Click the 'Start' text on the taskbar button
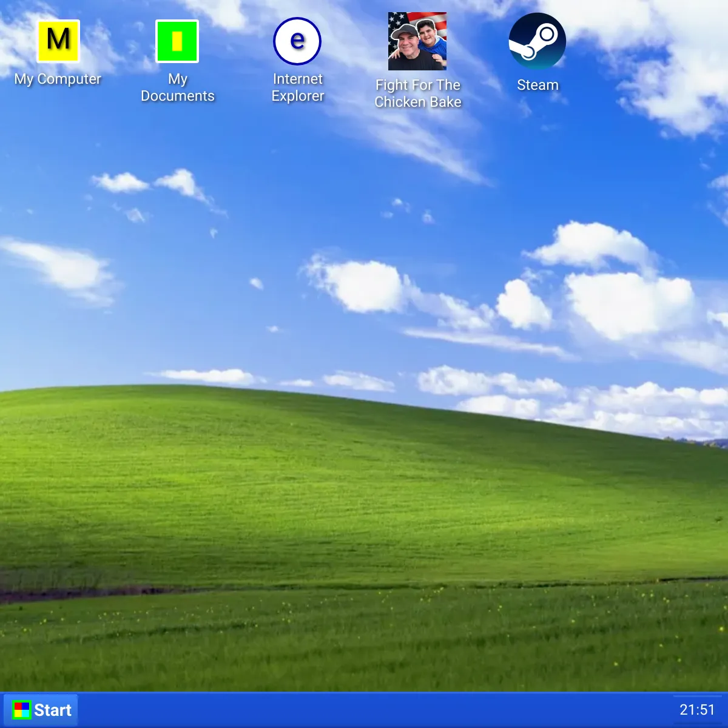Viewport: 728px width, 728px height. pos(53,710)
